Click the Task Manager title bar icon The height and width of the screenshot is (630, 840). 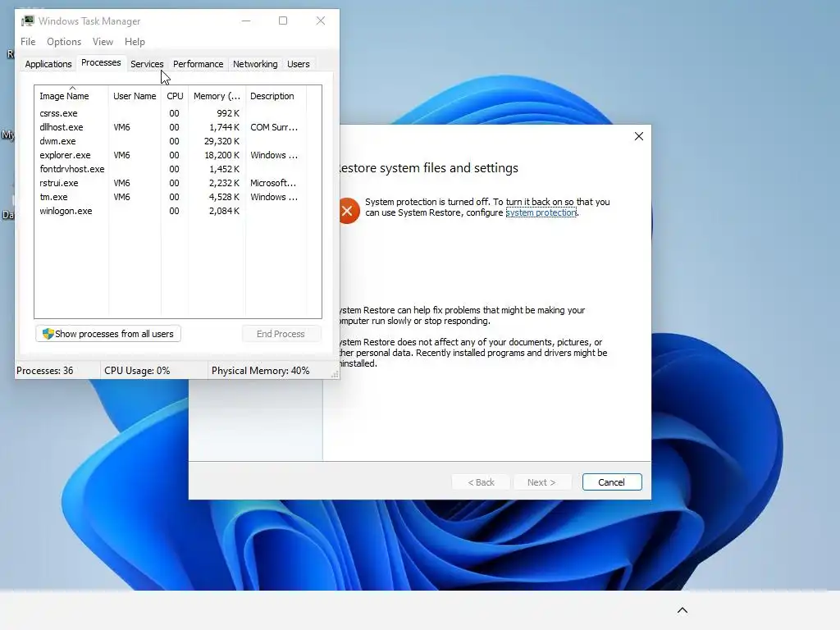coord(27,21)
